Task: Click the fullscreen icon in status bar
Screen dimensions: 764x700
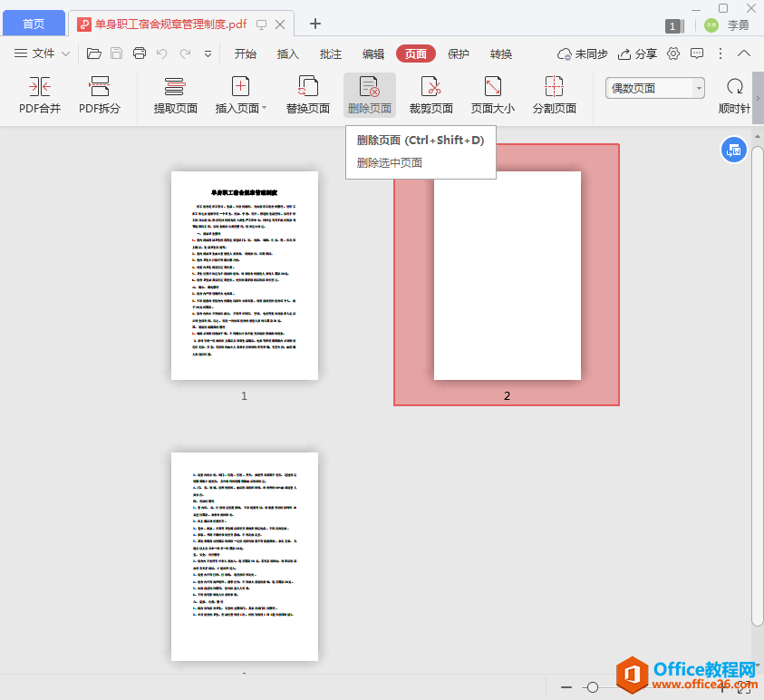Action: pyautogui.click(x=744, y=687)
